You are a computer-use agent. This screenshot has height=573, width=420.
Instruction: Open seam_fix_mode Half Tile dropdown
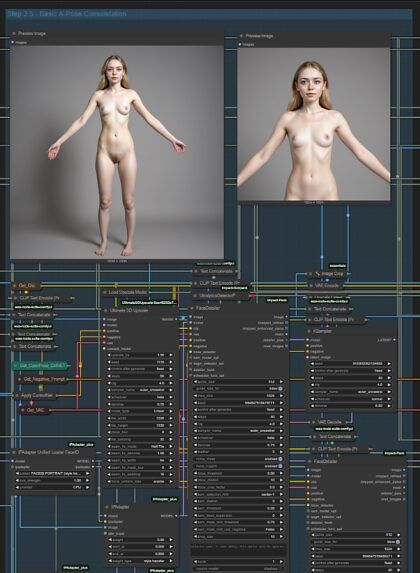(x=140, y=447)
